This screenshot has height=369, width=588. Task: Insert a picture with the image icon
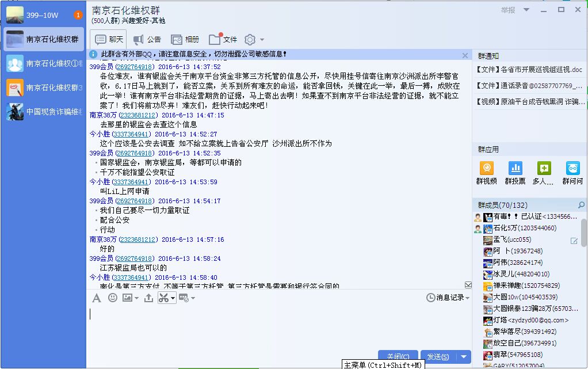pos(128,298)
